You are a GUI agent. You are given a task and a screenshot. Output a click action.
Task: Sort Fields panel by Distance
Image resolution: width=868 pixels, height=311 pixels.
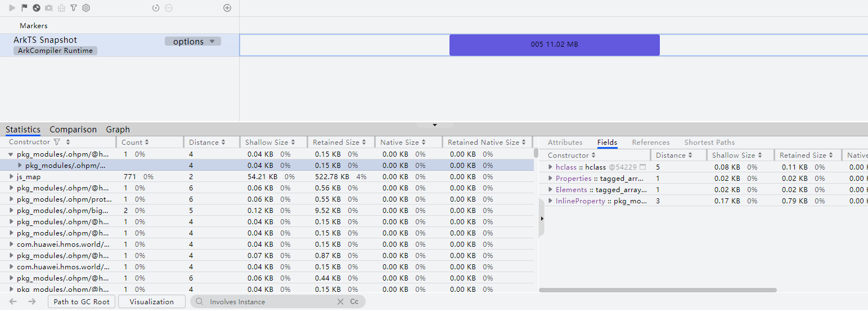[x=690, y=155]
